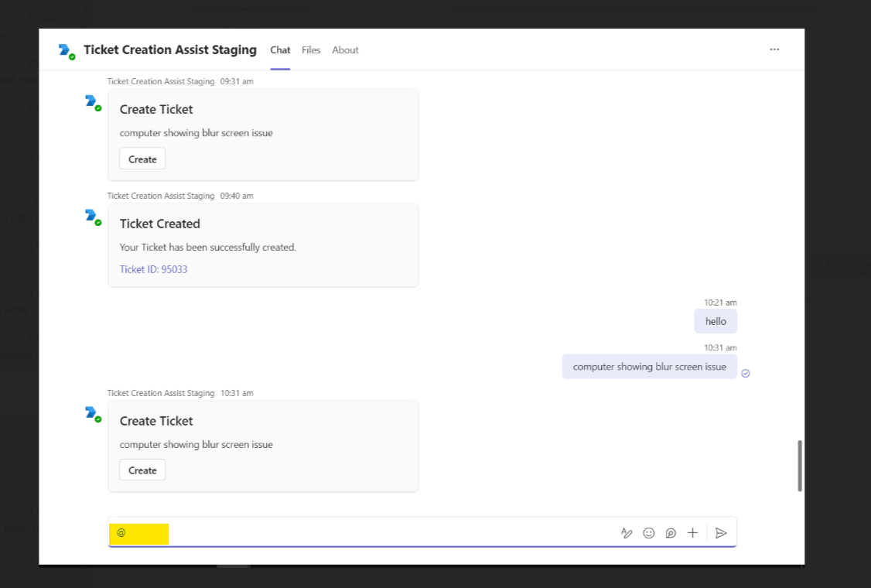Insert a Loop component
Viewport: 871px width, 588px height.
click(x=670, y=533)
